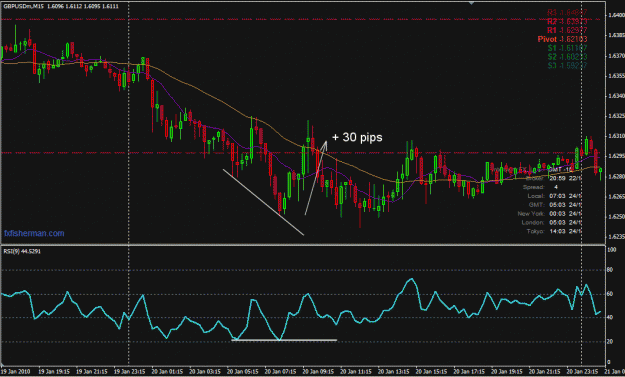Click the 20 Jan 03:15 time label
Screen dimensions: 625x377
[205, 371]
